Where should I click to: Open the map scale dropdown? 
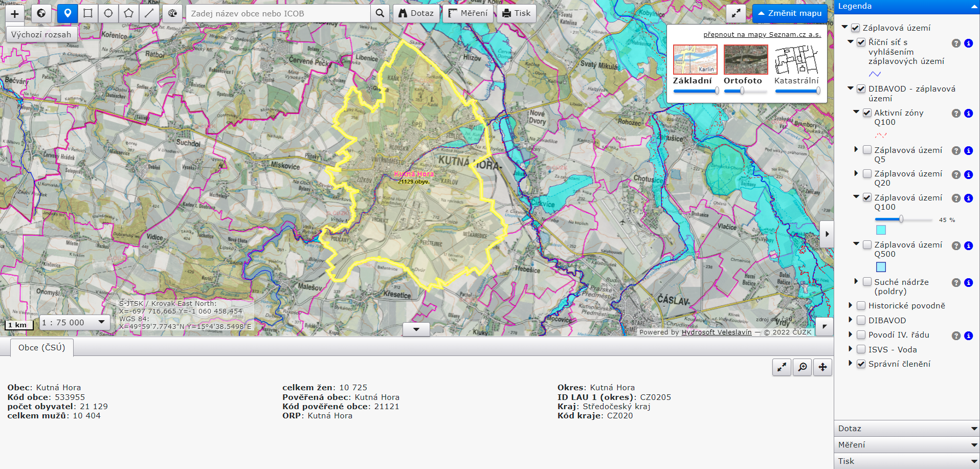click(x=74, y=323)
